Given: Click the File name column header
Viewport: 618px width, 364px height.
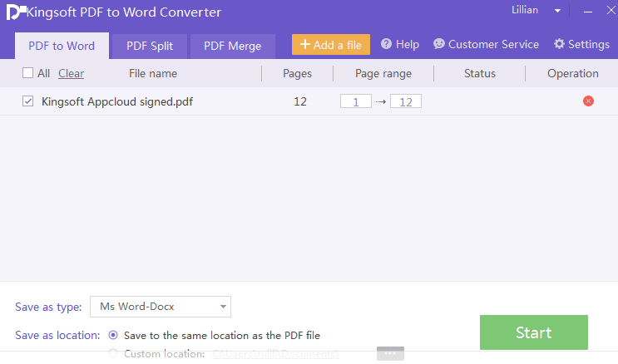Looking at the screenshot, I should 153,73.
